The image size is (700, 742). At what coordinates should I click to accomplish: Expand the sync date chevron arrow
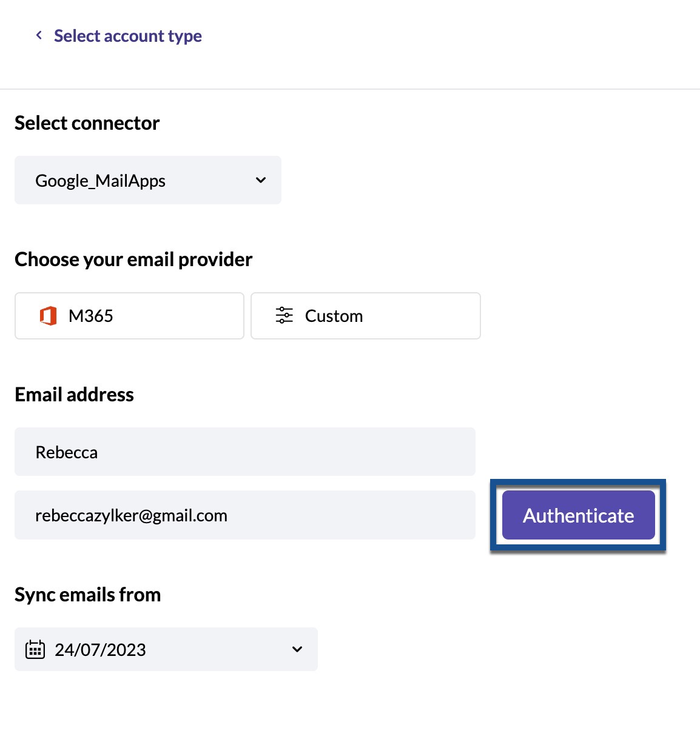[297, 649]
